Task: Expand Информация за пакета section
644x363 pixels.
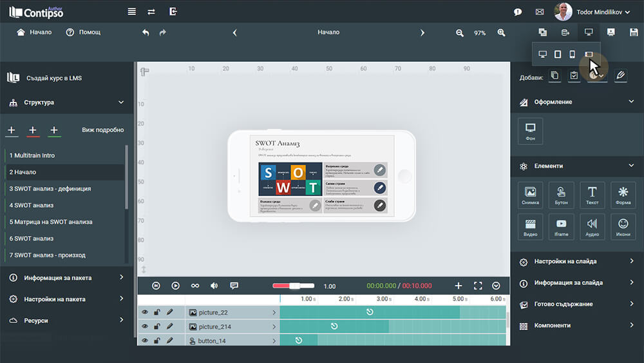Action: click(121, 277)
